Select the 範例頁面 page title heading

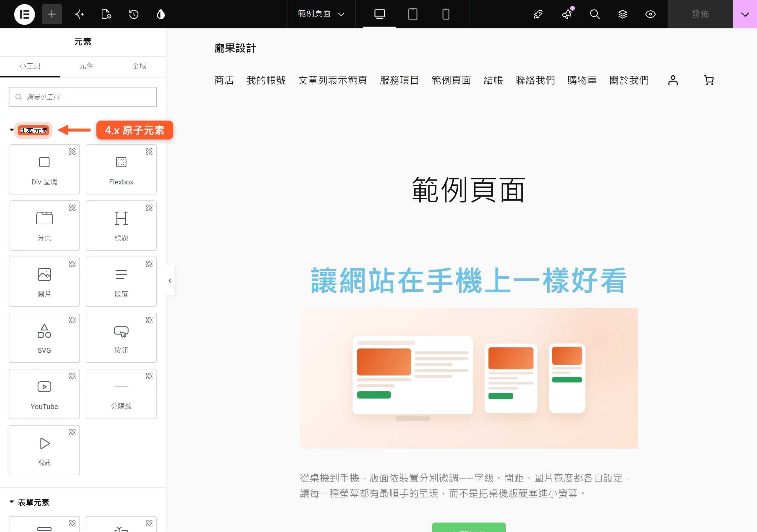[468, 190]
